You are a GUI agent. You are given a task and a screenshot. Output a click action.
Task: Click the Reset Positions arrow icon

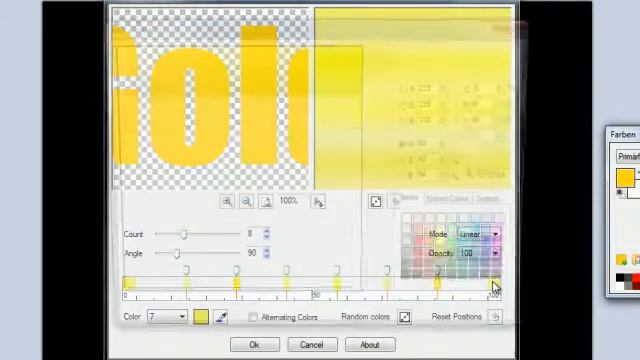point(495,317)
